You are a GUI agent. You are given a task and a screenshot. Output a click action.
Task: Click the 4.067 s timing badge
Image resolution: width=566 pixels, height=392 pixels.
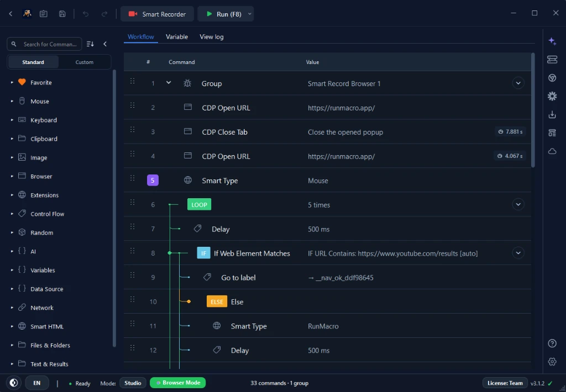(x=510, y=156)
